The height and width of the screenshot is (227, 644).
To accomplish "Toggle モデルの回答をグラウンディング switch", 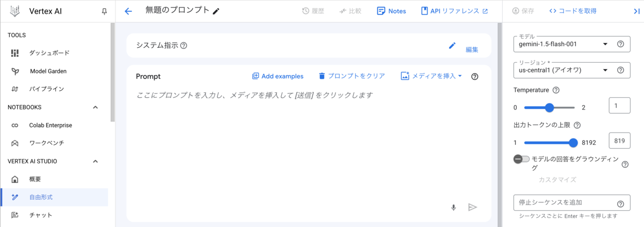I will point(521,159).
